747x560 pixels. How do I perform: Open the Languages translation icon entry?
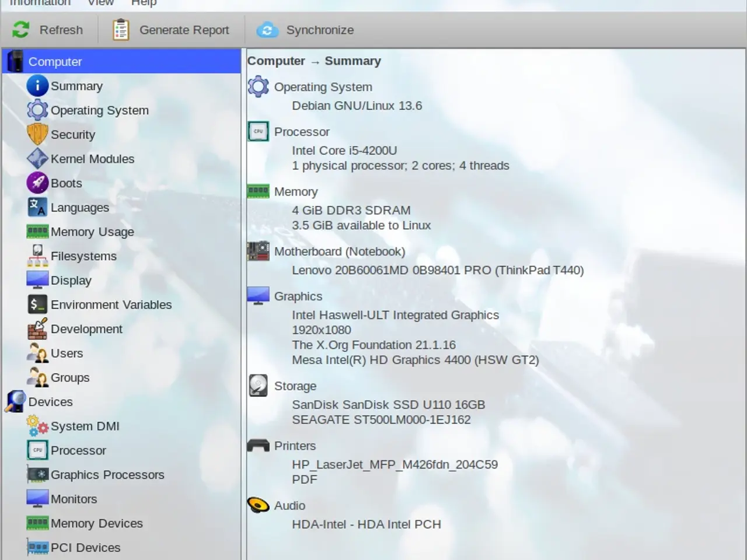[x=37, y=207]
